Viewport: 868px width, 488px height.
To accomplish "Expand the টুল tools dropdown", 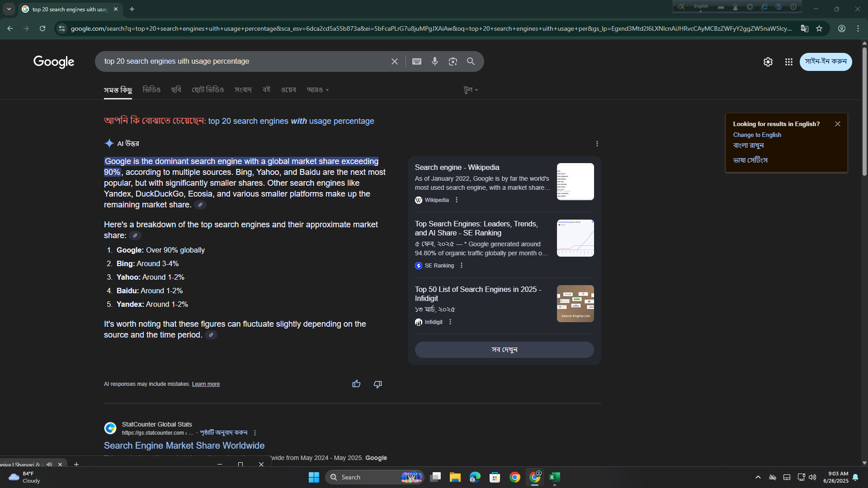I will pos(471,90).
